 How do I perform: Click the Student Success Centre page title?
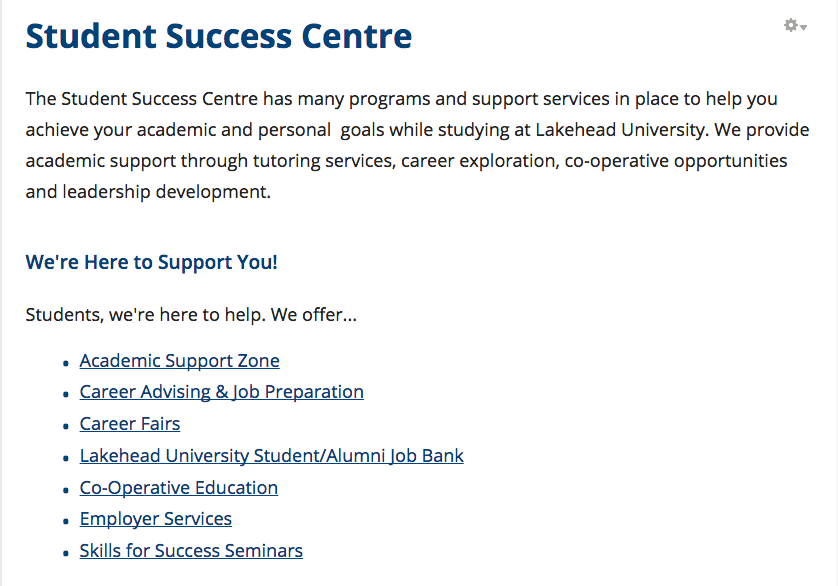219,37
